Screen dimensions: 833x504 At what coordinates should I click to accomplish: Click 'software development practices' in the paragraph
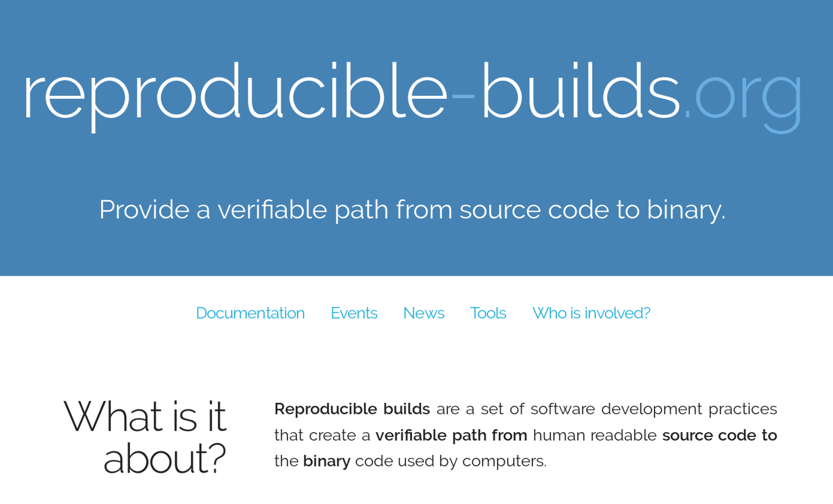[653, 409]
